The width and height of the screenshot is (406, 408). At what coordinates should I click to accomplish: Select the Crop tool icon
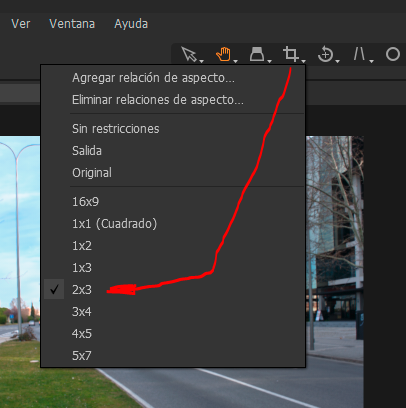[x=290, y=54]
